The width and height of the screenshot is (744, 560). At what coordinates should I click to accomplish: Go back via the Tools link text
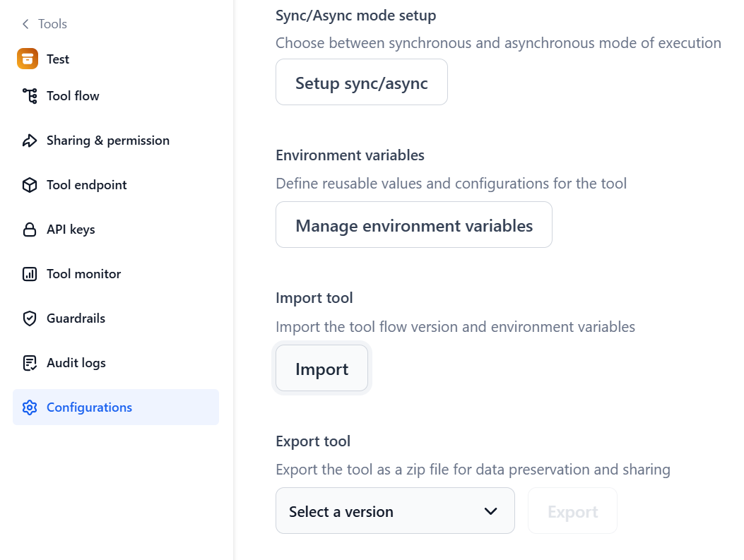tap(52, 24)
